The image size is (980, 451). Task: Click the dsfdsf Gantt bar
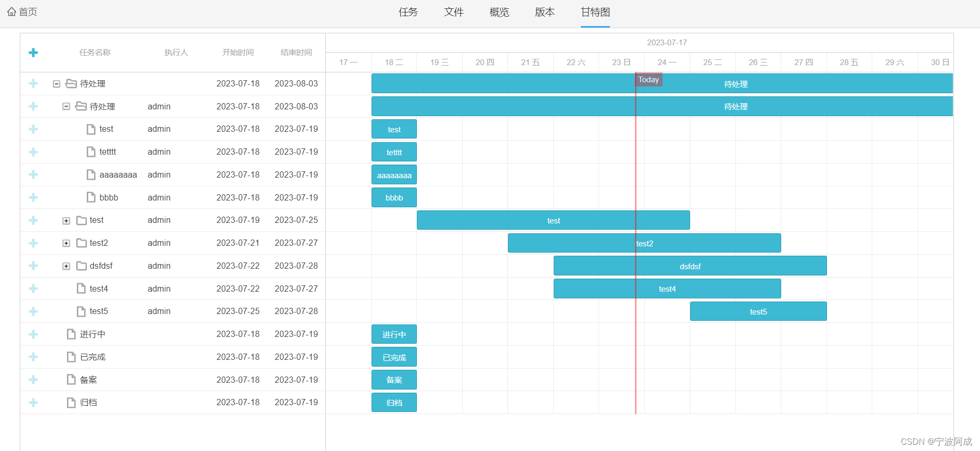click(690, 266)
